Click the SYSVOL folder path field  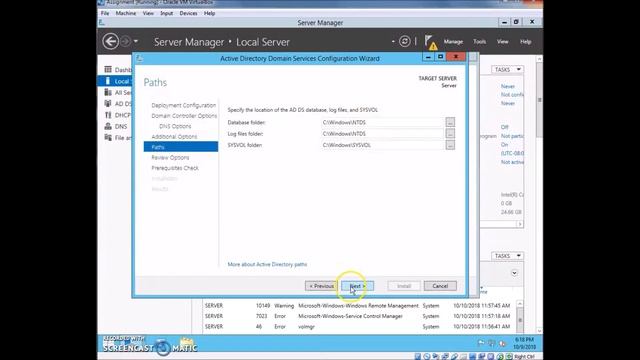pos(382,145)
